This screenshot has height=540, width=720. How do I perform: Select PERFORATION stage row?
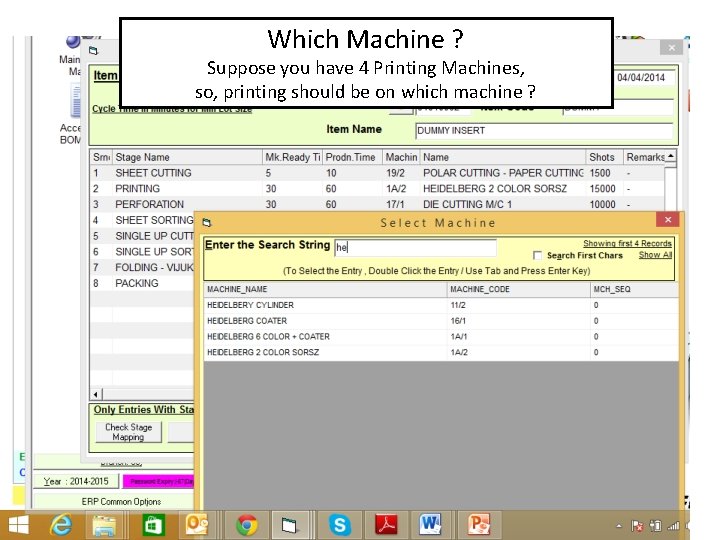377,204
